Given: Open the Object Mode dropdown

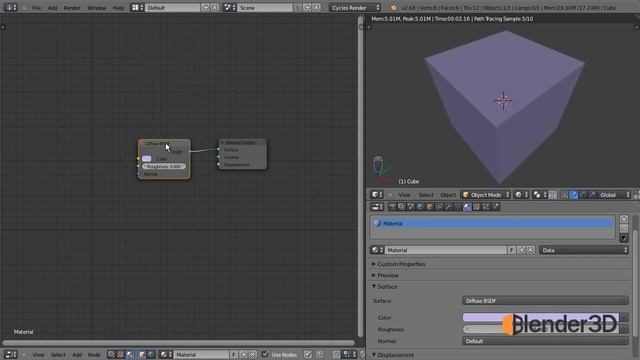Looking at the screenshot, I should [x=486, y=195].
